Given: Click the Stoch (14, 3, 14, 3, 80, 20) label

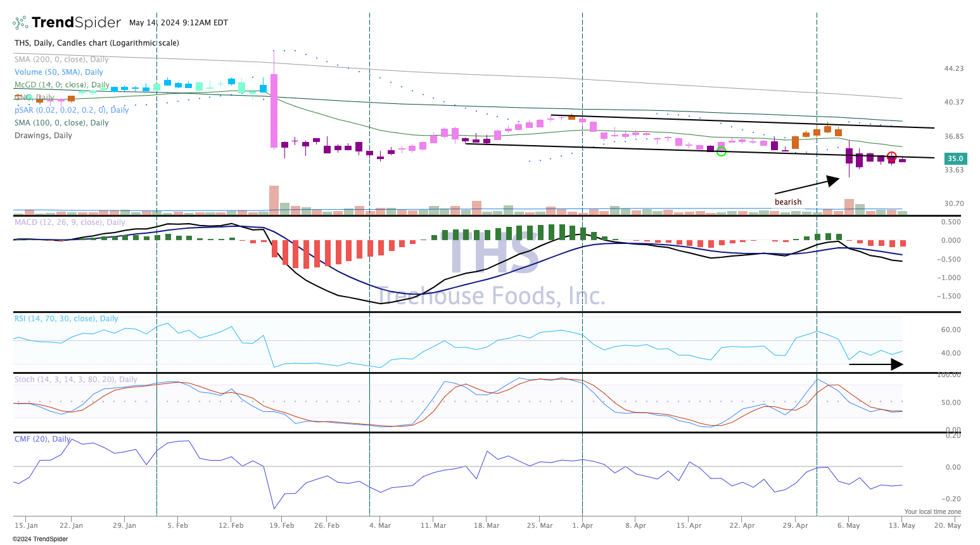Looking at the screenshot, I should [x=76, y=380].
